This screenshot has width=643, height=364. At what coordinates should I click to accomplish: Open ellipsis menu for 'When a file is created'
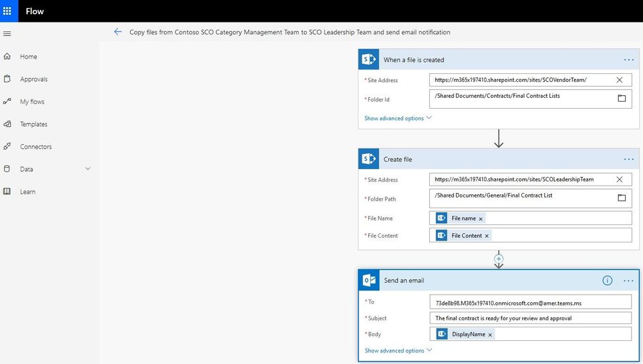[629, 60]
